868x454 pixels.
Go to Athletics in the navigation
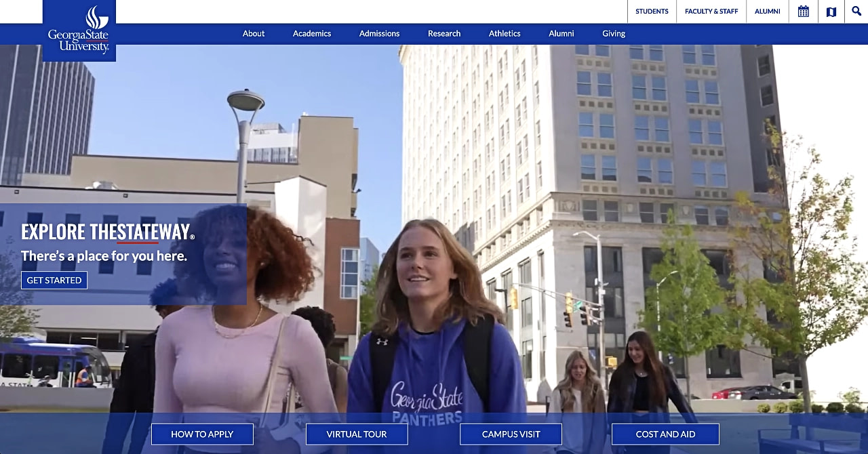[x=505, y=33]
